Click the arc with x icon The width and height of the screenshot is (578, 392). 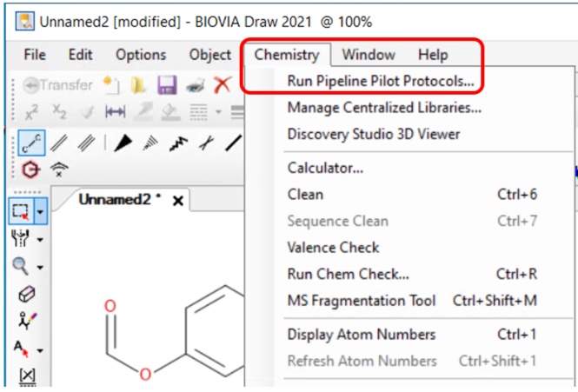[59, 170]
